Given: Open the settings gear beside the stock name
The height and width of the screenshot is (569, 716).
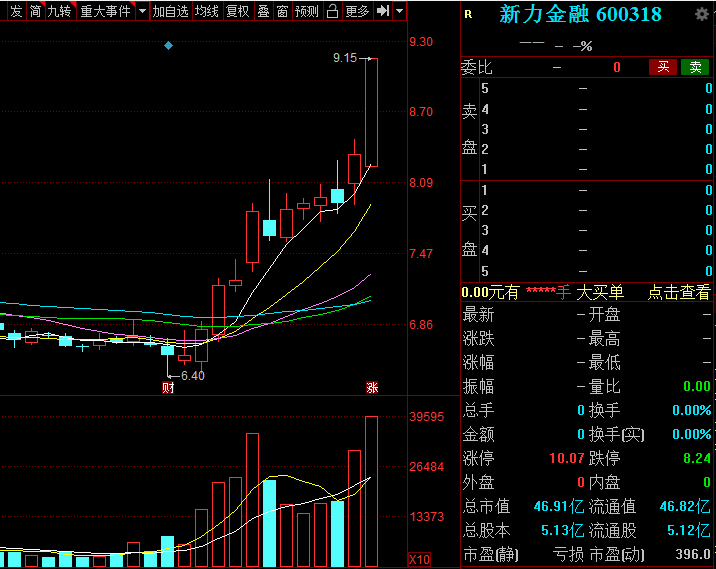Looking at the screenshot, I should [x=703, y=14].
